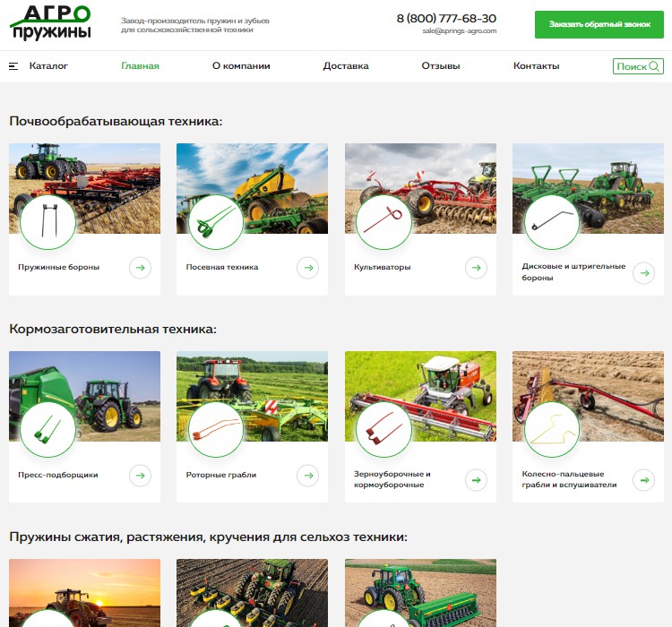Click green baler tine icon on Пресс-подборщики

pyautogui.click(x=48, y=429)
